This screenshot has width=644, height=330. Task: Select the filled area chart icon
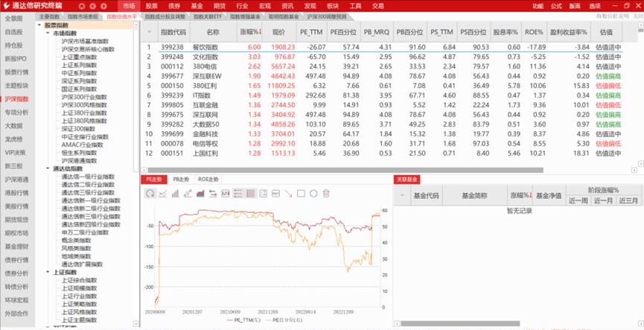tap(200, 194)
